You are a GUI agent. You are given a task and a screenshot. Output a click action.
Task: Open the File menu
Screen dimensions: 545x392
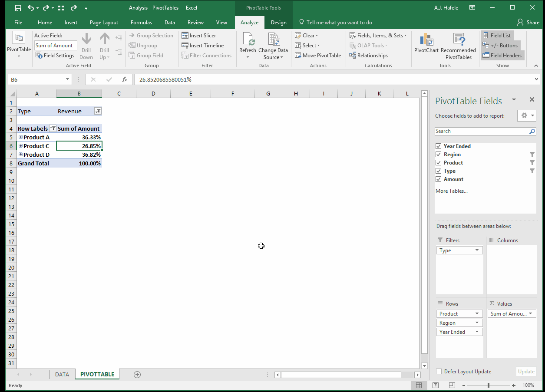click(x=18, y=23)
